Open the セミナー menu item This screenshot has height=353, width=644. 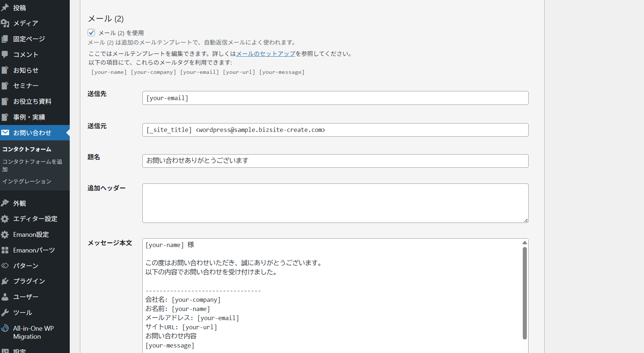tap(26, 86)
